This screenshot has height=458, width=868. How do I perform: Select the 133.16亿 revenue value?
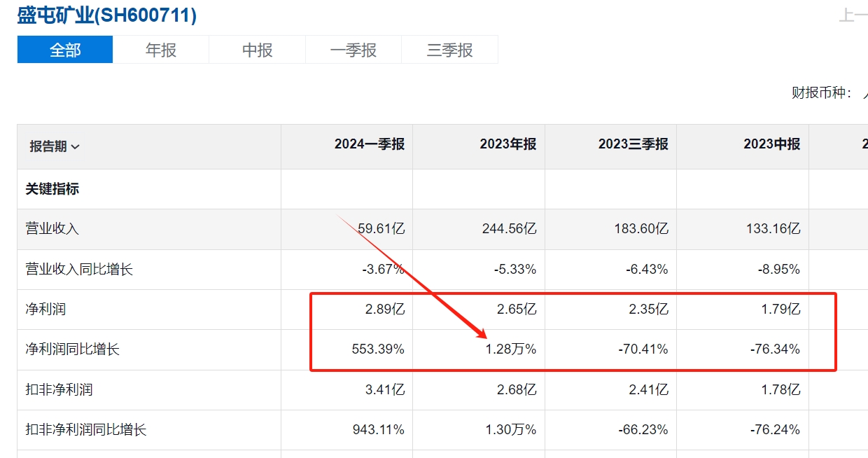coord(773,229)
